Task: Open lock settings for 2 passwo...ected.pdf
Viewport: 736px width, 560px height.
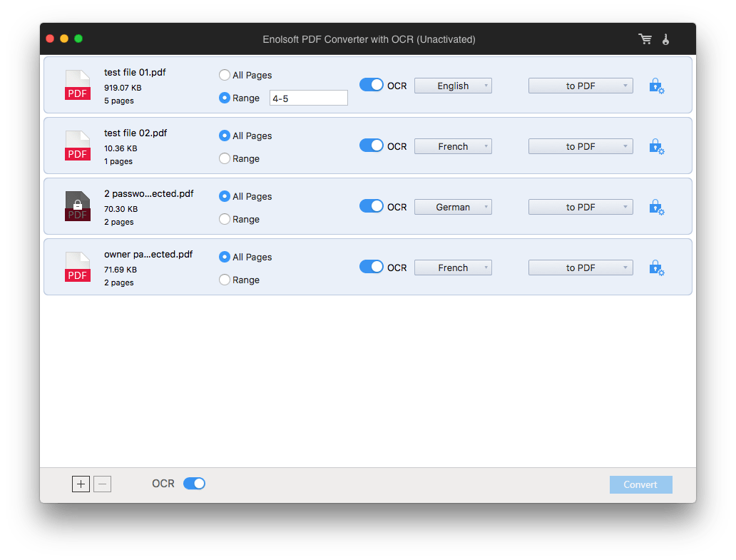Action: [x=657, y=208]
